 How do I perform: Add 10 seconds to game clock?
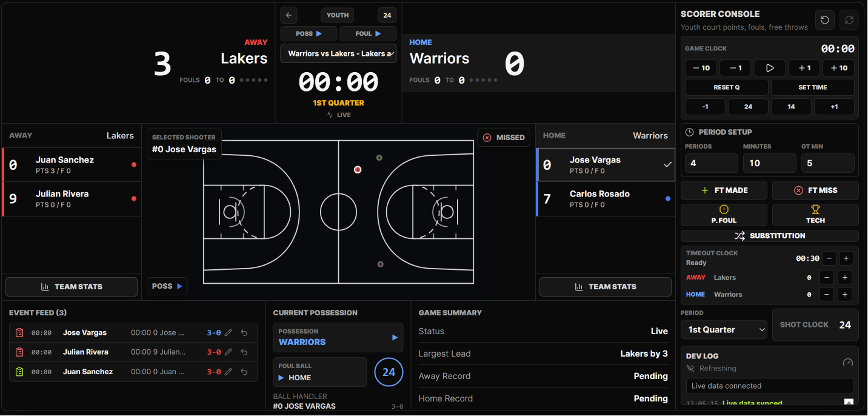click(x=839, y=68)
